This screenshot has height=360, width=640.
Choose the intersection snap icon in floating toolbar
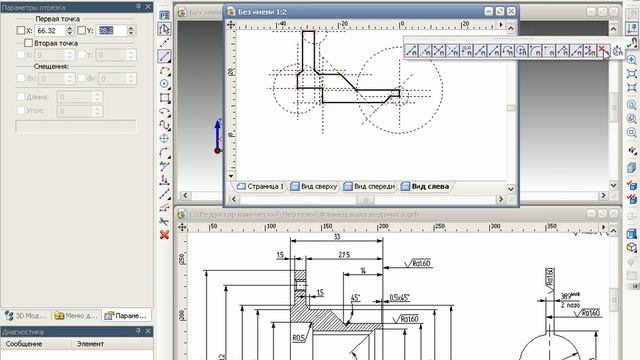tap(439, 51)
